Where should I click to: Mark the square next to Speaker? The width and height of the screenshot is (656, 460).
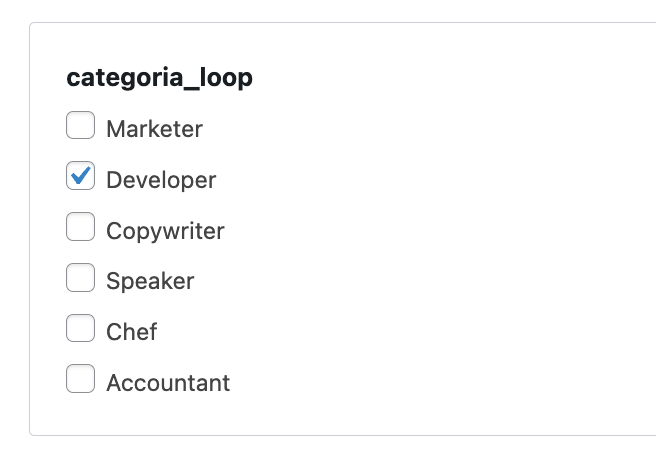tap(80, 279)
